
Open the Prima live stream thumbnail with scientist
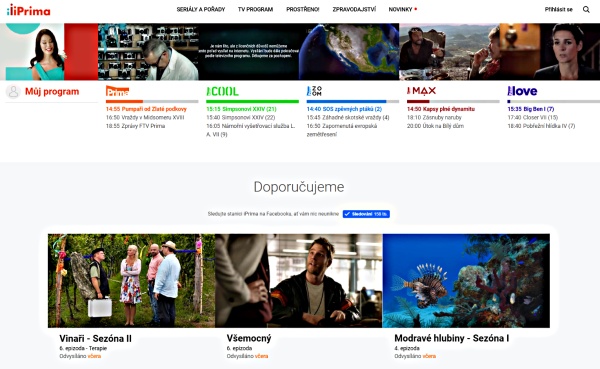[148, 52]
